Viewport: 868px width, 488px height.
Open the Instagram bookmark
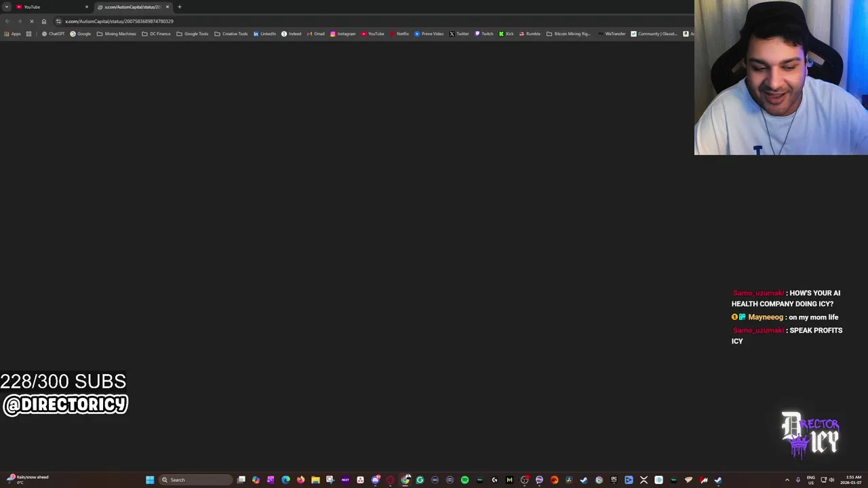click(342, 34)
